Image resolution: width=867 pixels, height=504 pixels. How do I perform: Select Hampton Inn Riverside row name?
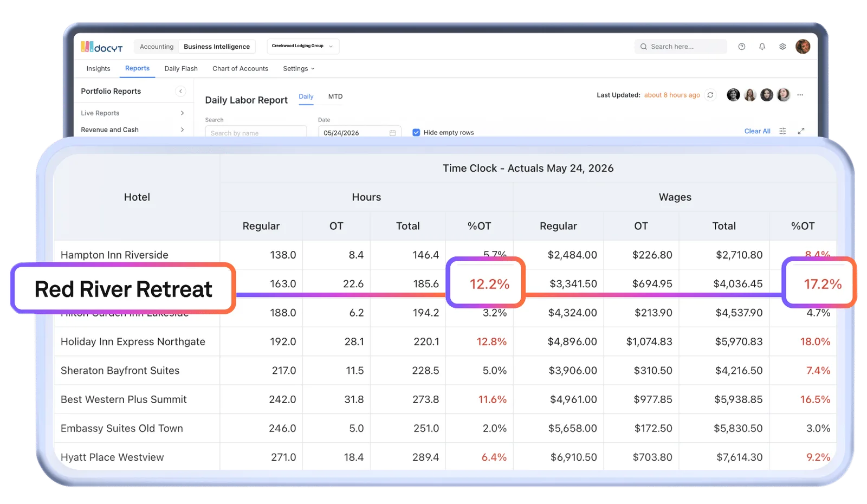(x=114, y=255)
